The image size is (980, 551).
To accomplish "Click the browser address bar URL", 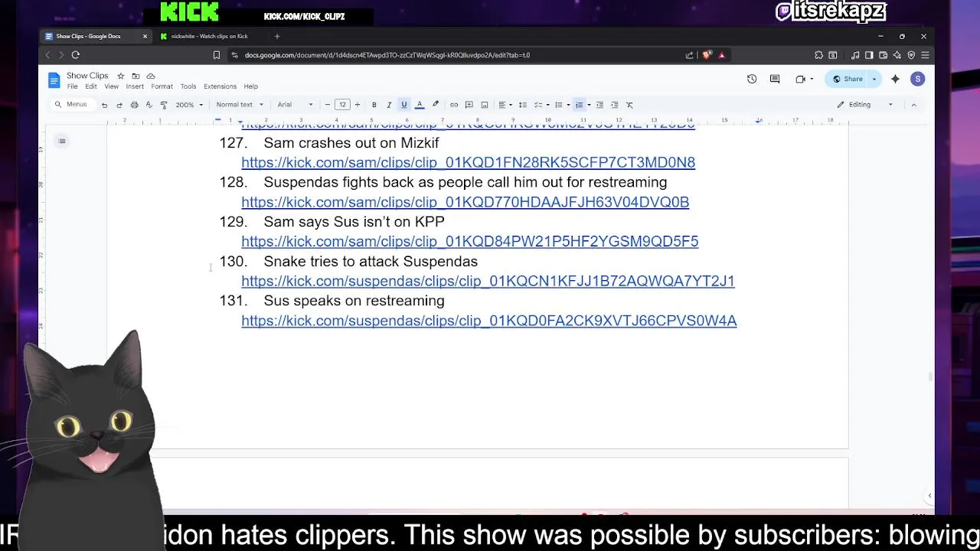I will [x=387, y=55].
